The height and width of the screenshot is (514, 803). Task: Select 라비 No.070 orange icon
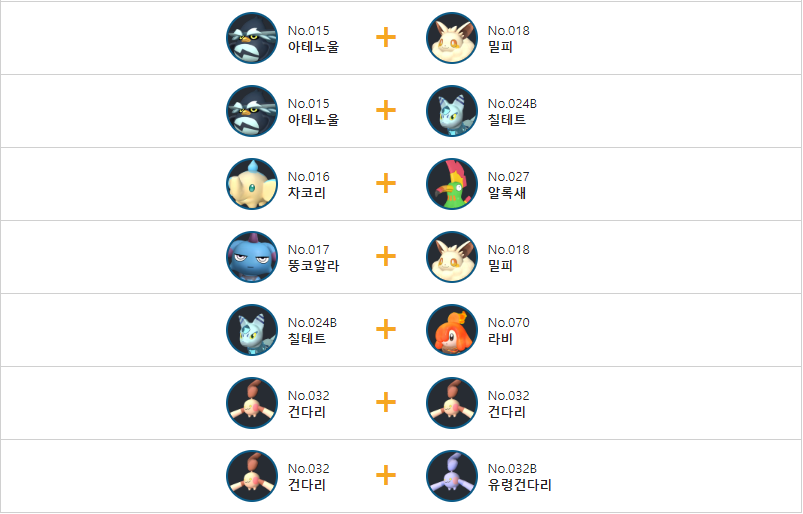tap(452, 330)
